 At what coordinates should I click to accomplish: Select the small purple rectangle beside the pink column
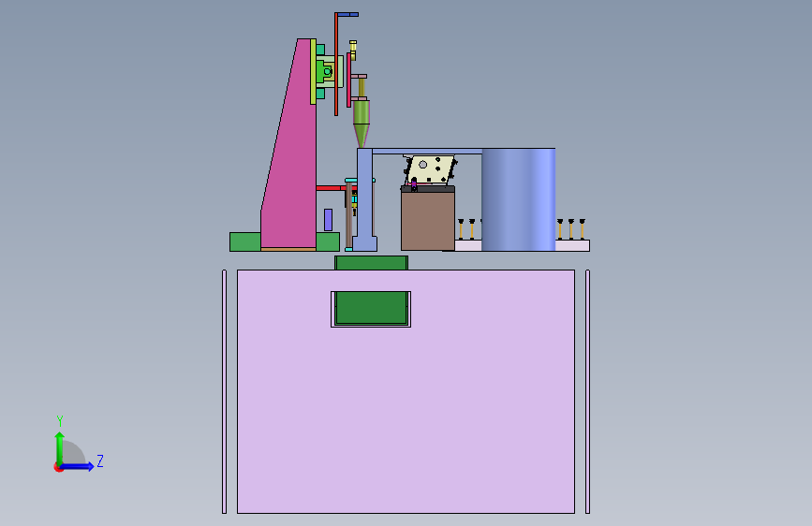[x=329, y=220]
